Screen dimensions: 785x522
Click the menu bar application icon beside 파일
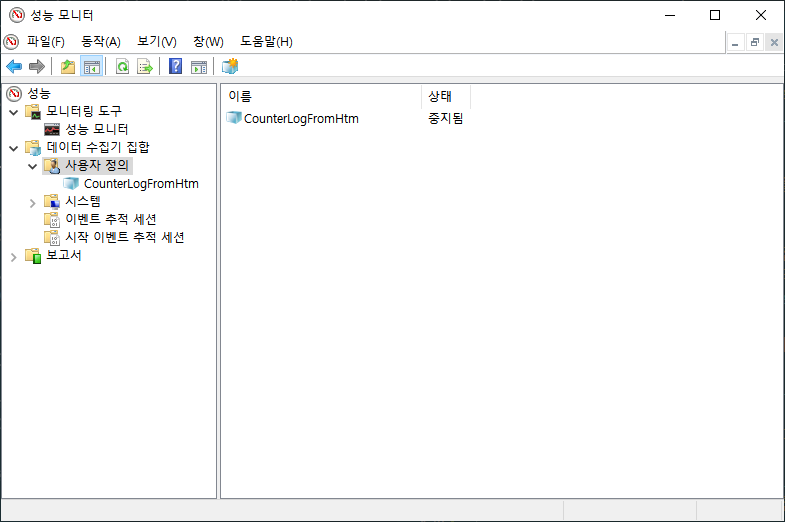(11, 42)
